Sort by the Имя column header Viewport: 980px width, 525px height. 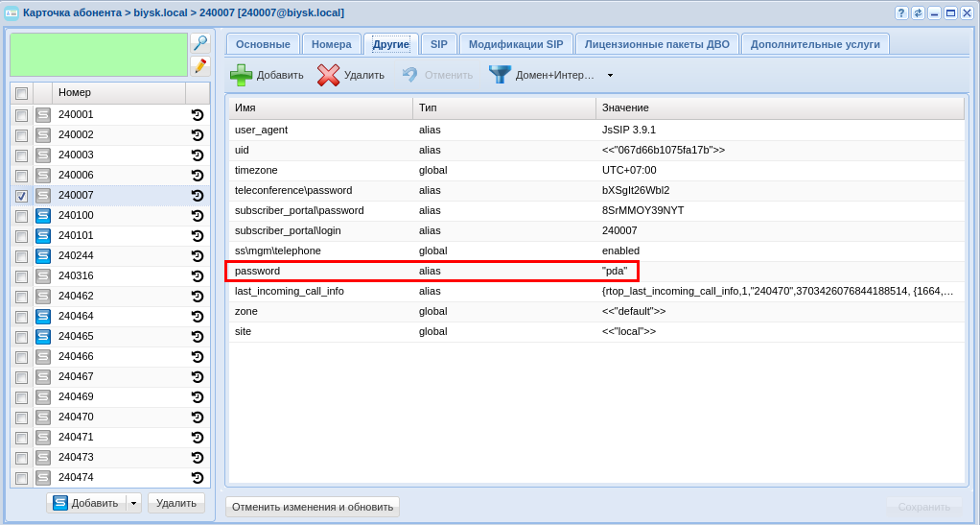pyautogui.click(x=320, y=107)
